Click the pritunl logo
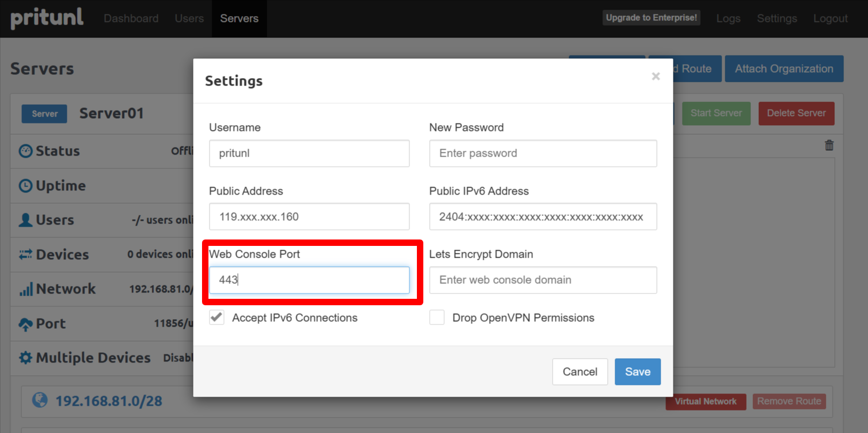Image resolution: width=868 pixels, height=433 pixels. coord(47,18)
